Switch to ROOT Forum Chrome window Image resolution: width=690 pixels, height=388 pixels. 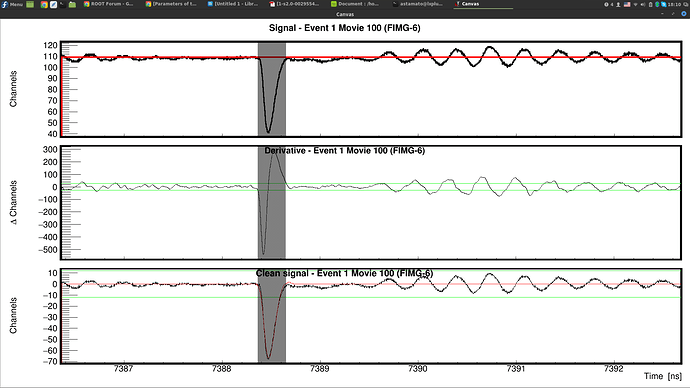point(109,4)
